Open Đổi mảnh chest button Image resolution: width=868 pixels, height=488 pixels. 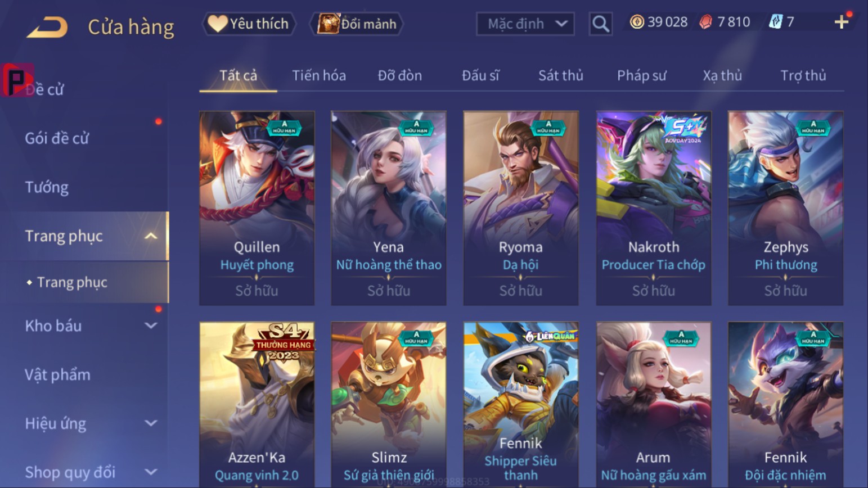357,24
